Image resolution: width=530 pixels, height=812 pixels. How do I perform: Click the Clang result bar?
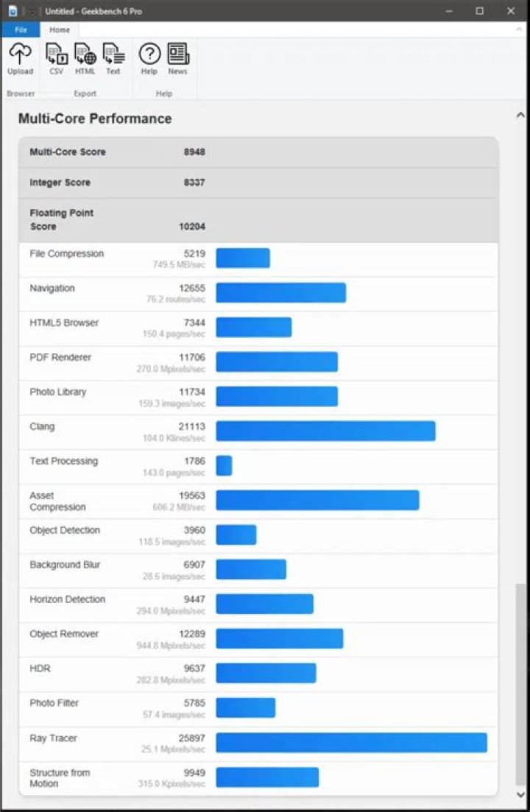[x=325, y=431]
